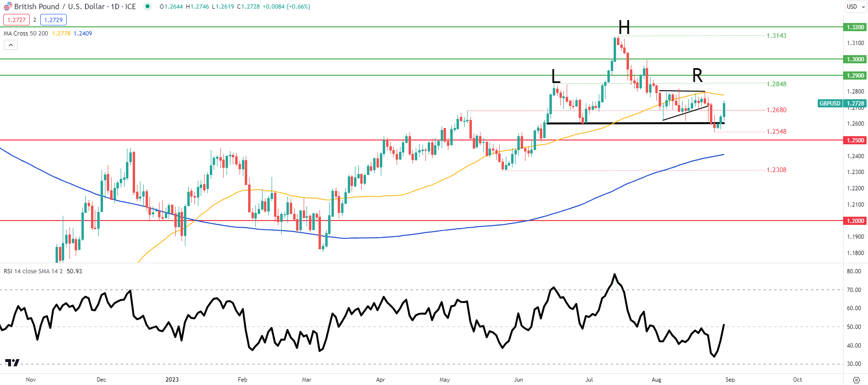Screen dimensions: 868x385
Task: Select the MA Cross 50 200 indicator label
Action: [x=26, y=33]
